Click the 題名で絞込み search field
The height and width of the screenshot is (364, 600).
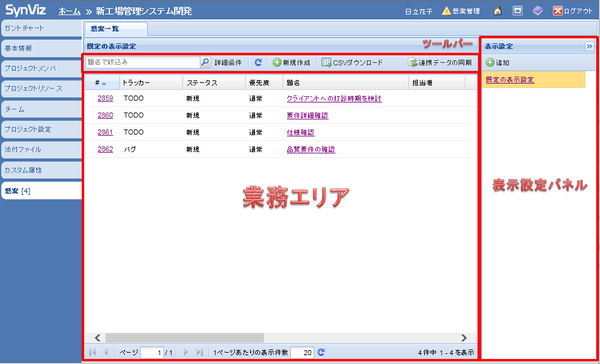[x=143, y=62]
